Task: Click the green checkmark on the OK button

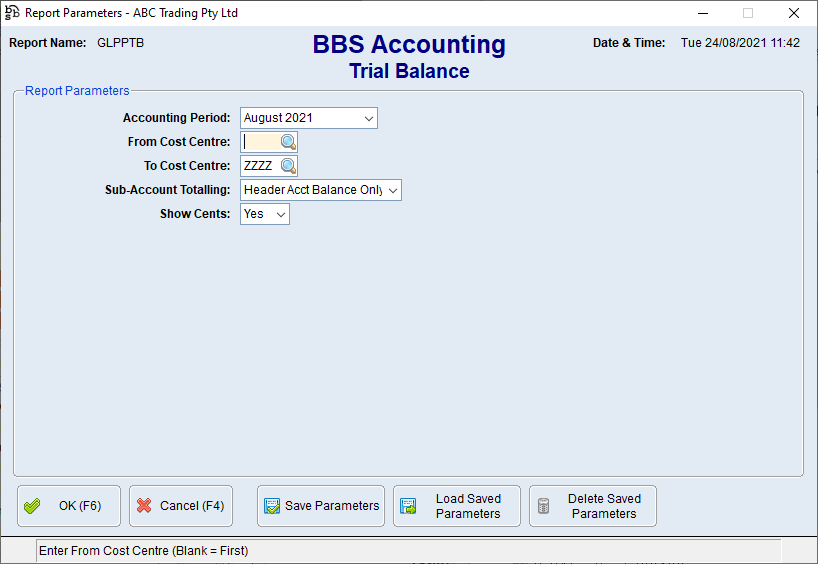Action: coord(32,506)
